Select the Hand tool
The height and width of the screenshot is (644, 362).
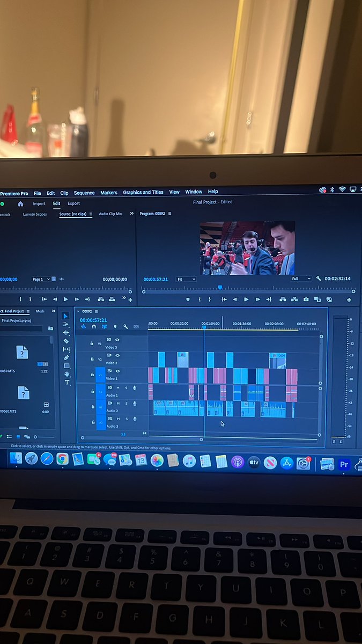[67, 374]
